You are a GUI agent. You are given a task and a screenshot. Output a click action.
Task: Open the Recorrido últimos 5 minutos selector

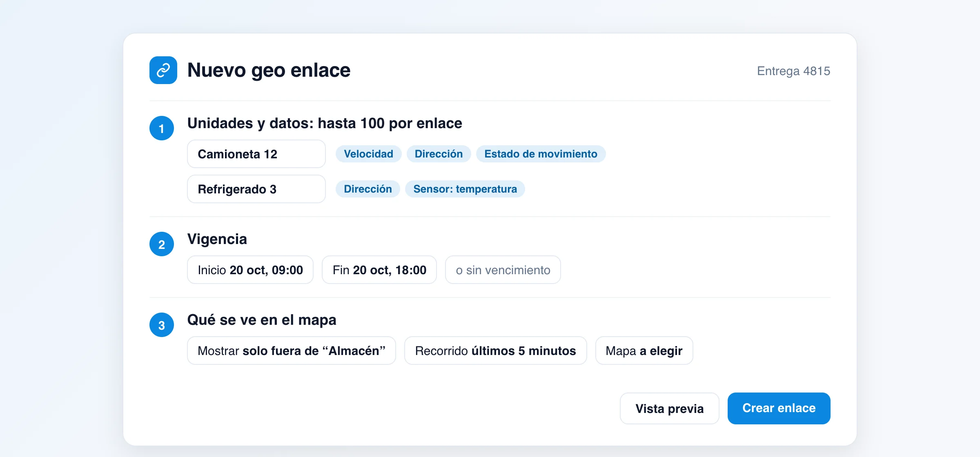pos(495,351)
